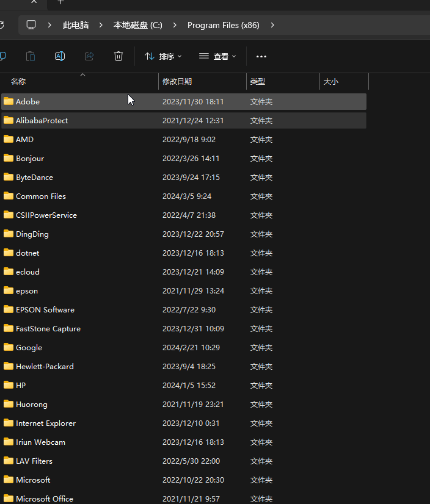Open a new tab with the plus button
The image size is (430, 504).
[x=60, y=2]
